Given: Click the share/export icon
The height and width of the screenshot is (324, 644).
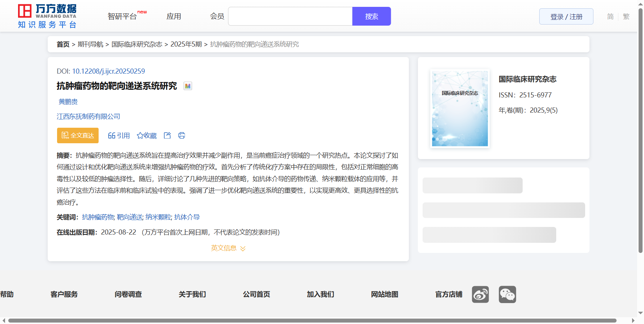Looking at the screenshot, I should coord(167,135).
